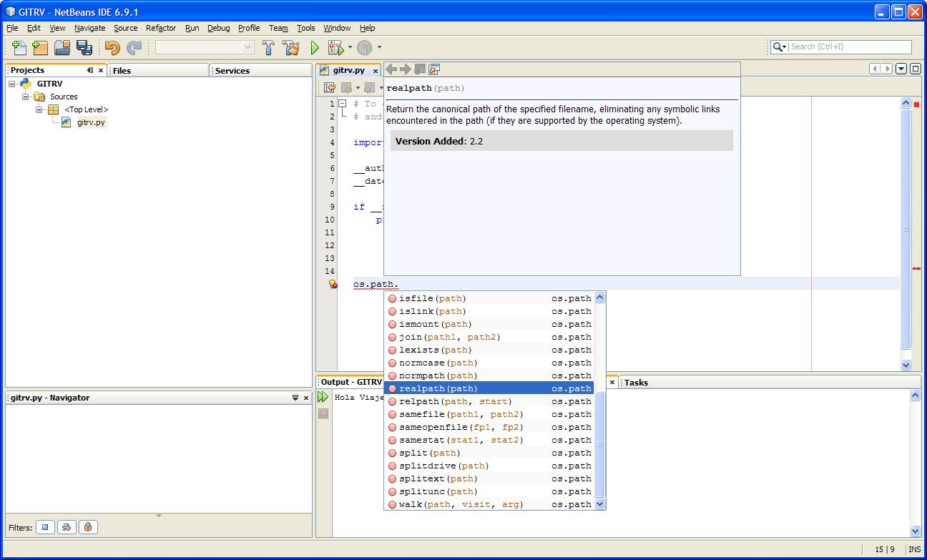Click the Last Edit icon in editor toolbar
Viewport: 927px width, 560px height.
pos(330,87)
